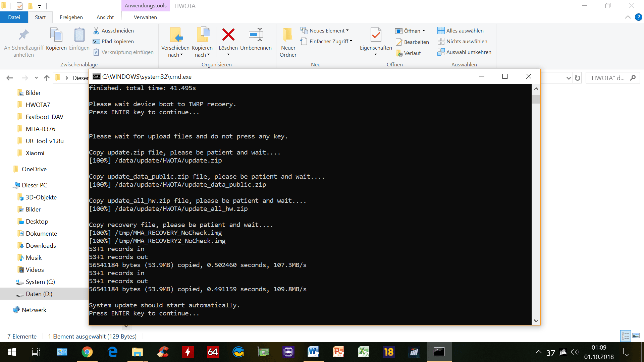Viewport: 644px width, 362px height.
Task: Open Excel from the taskbar
Action: point(364,352)
